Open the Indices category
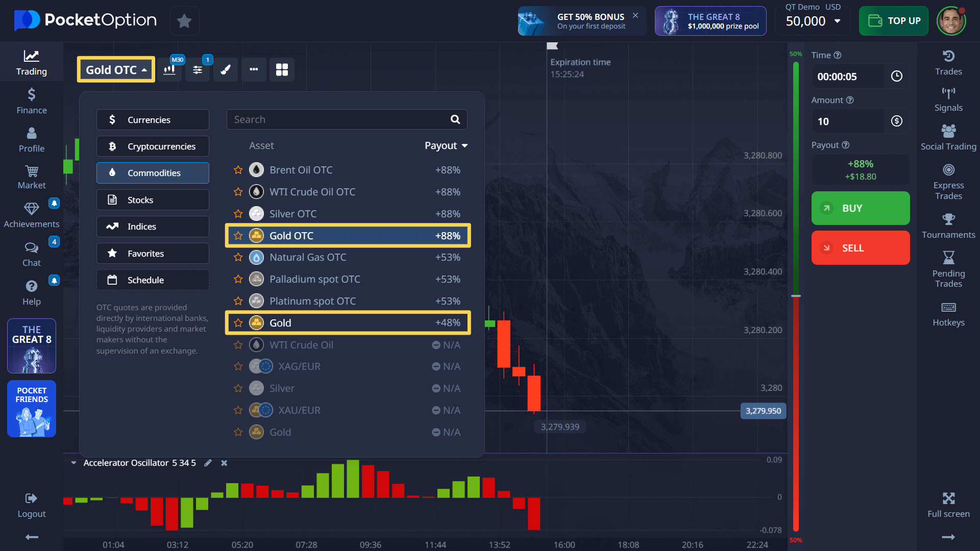980x551 pixels. click(153, 227)
